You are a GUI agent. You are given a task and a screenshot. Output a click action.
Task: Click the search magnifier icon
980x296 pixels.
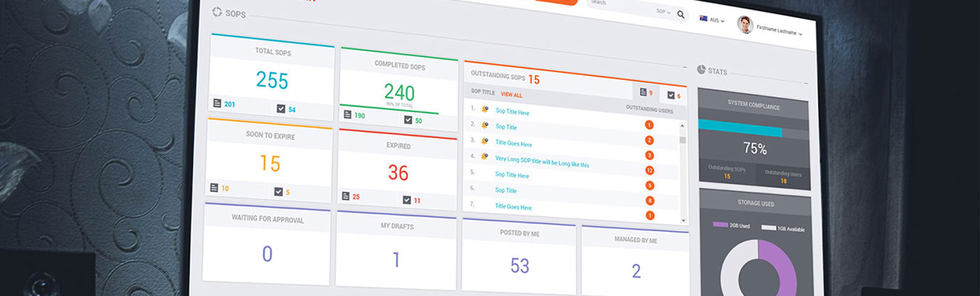click(681, 14)
